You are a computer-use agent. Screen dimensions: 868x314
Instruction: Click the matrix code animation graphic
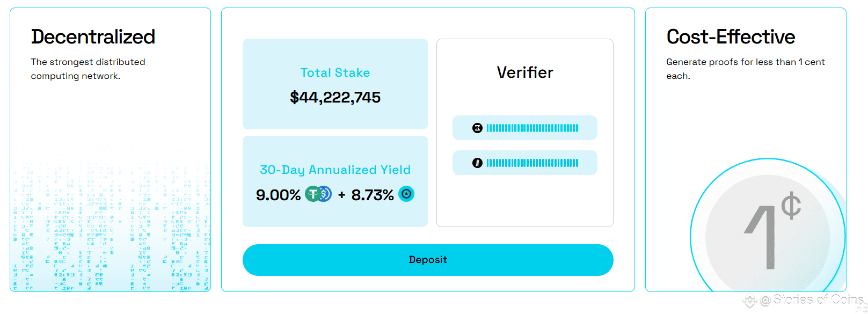[110, 220]
